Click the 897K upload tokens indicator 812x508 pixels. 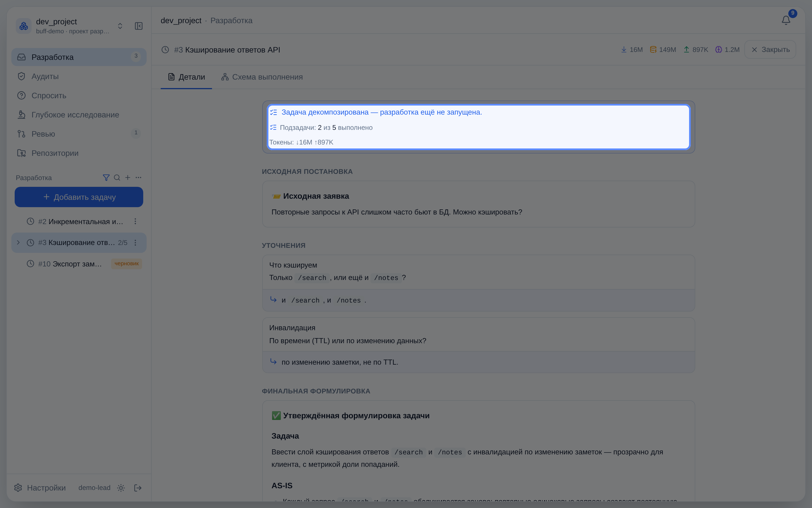(x=696, y=49)
